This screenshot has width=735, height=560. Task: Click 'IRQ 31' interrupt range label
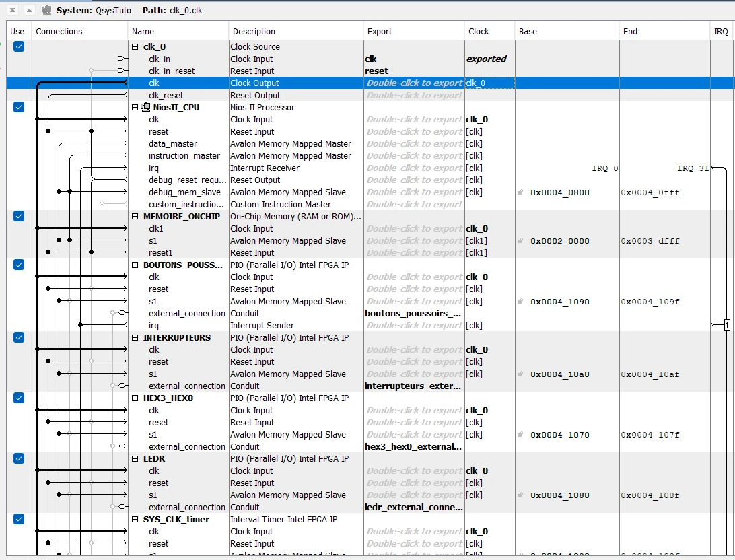point(693,168)
